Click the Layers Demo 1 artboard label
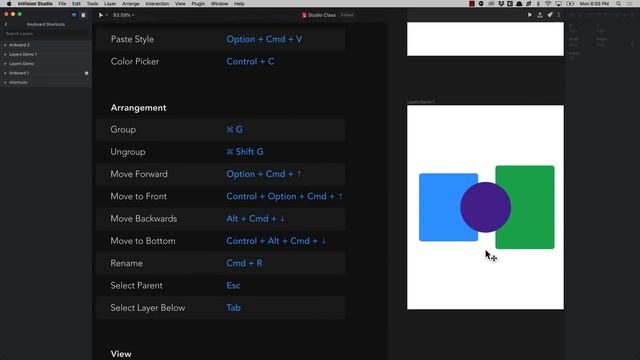The height and width of the screenshot is (360, 640). 420,102
